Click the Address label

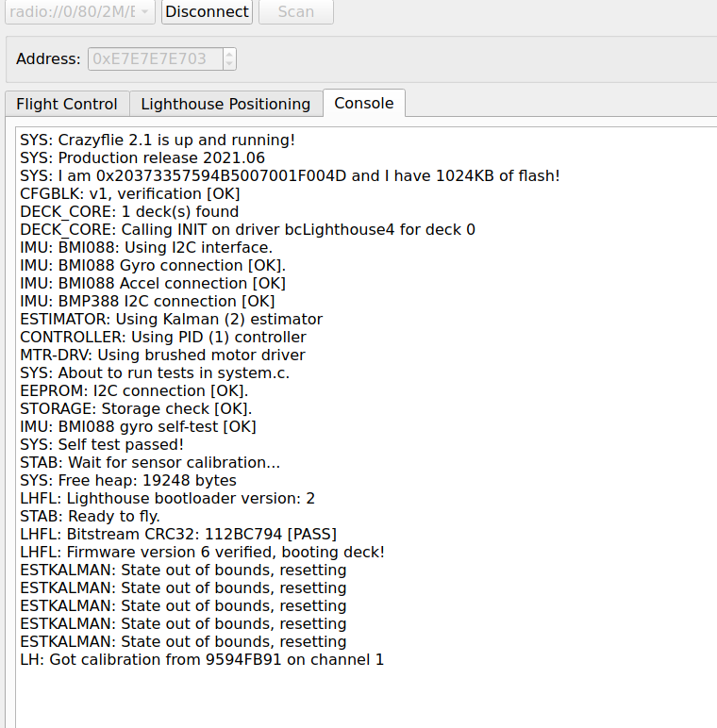tap(48, 58)
